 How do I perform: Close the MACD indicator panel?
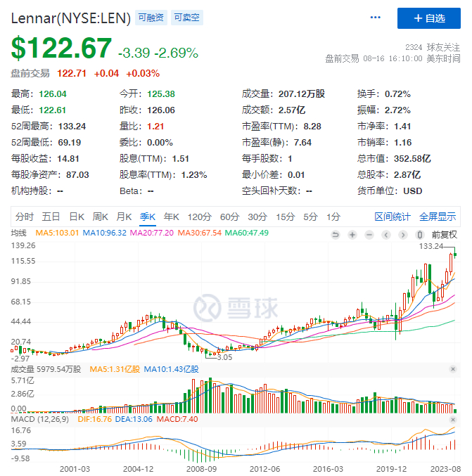click(x=453, y=420)
